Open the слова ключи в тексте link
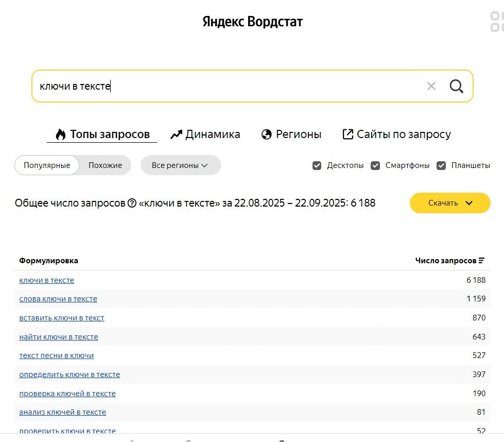Screen dimensions: 504x442 coord(58,299)
